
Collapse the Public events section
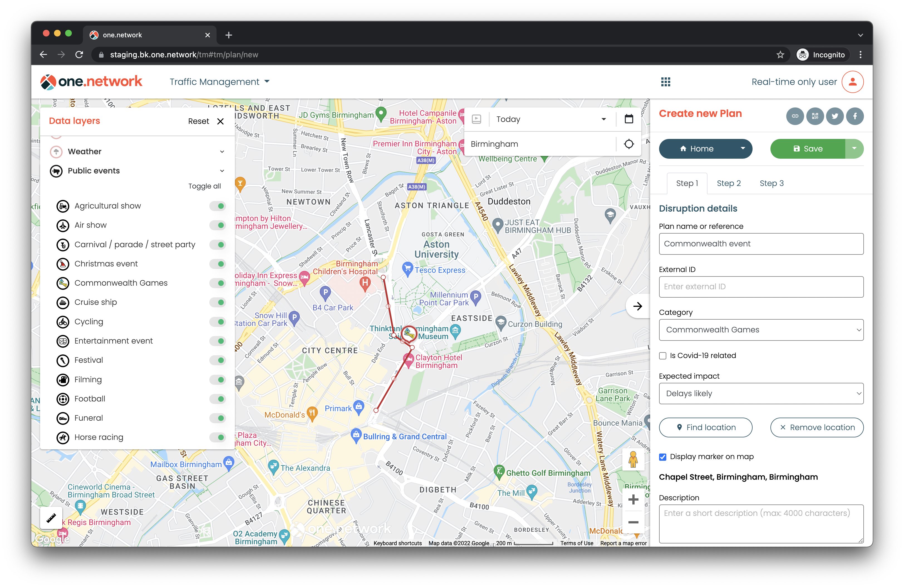pos(222,171)
